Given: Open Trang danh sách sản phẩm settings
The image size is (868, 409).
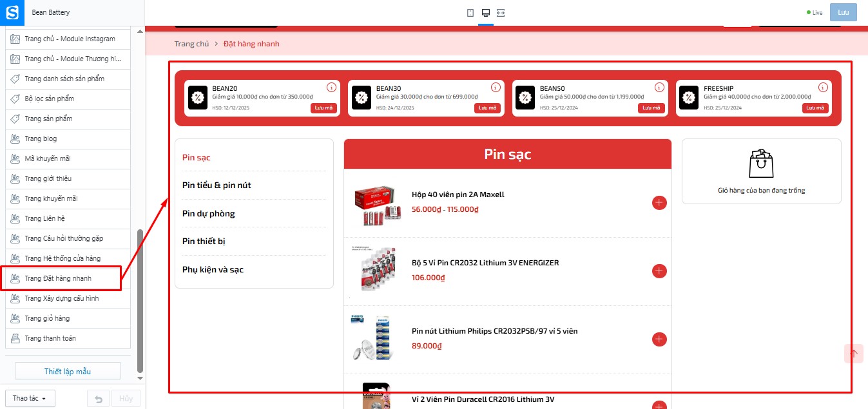Looking at the screenshot, I should (x=68, y=79).
